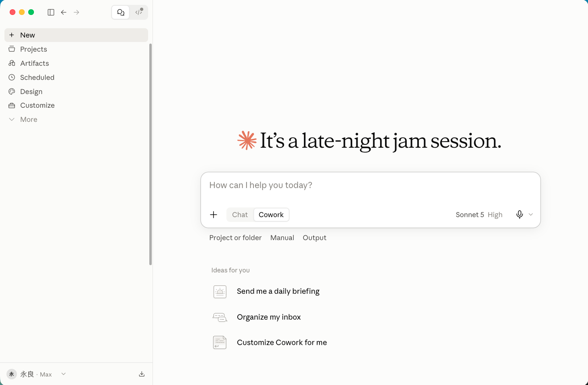
Task: Click the plus attach button
Action: tap(214, 215)
